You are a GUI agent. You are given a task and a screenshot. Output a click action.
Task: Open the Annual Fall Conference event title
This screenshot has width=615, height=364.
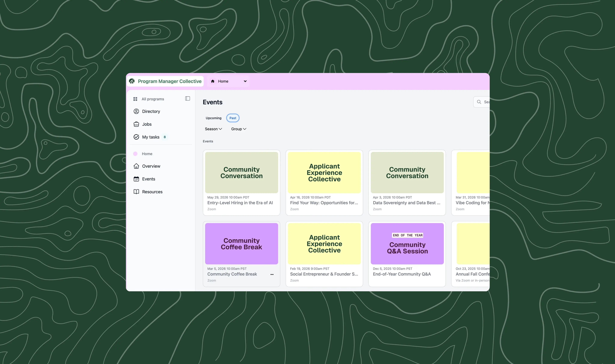pyautogui.click(x=473, y=274)
